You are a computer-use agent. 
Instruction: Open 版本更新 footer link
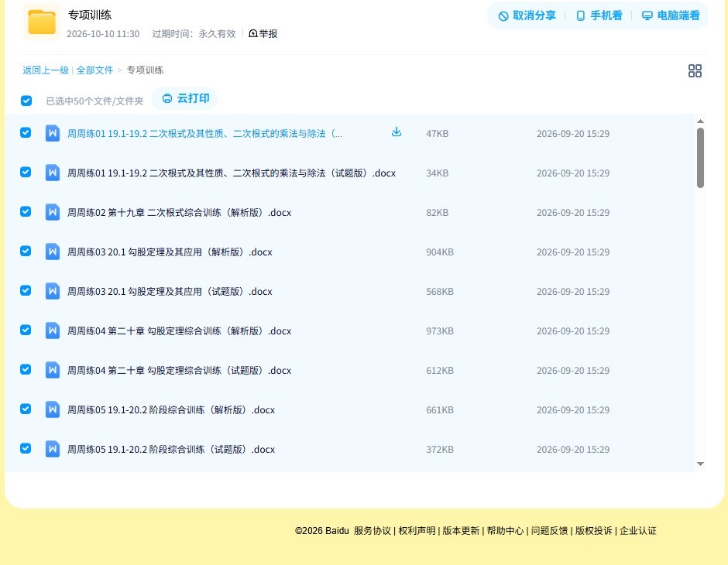[461, 531]
